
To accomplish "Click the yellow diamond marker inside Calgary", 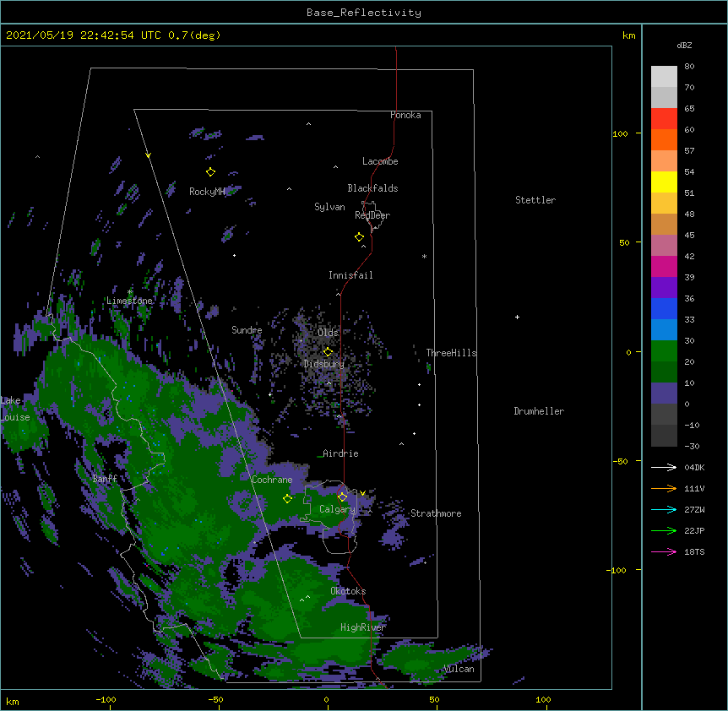I will (x=342, y=497).
